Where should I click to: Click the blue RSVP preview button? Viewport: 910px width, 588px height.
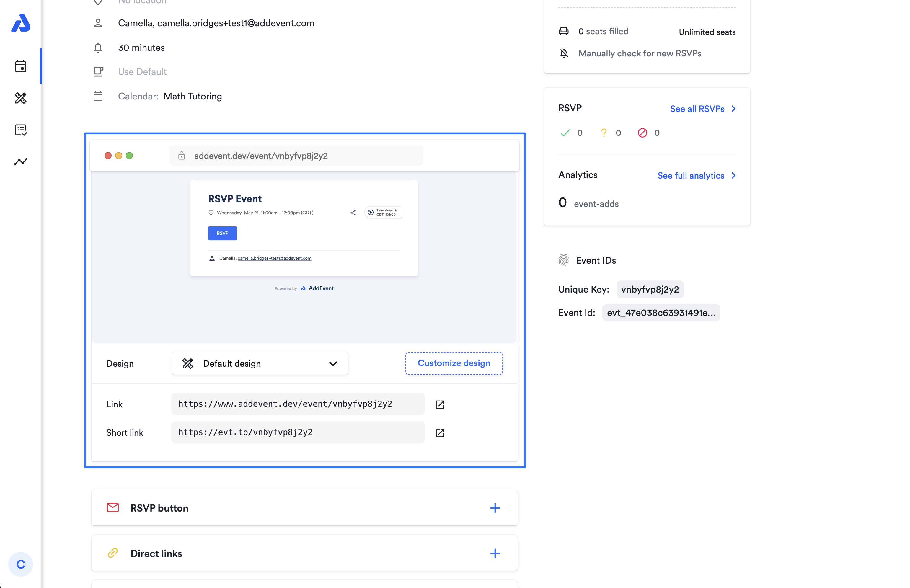222,233
